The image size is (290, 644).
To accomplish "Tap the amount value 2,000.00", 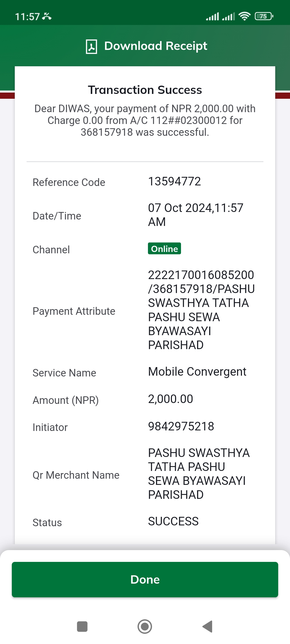I will 171,399.
